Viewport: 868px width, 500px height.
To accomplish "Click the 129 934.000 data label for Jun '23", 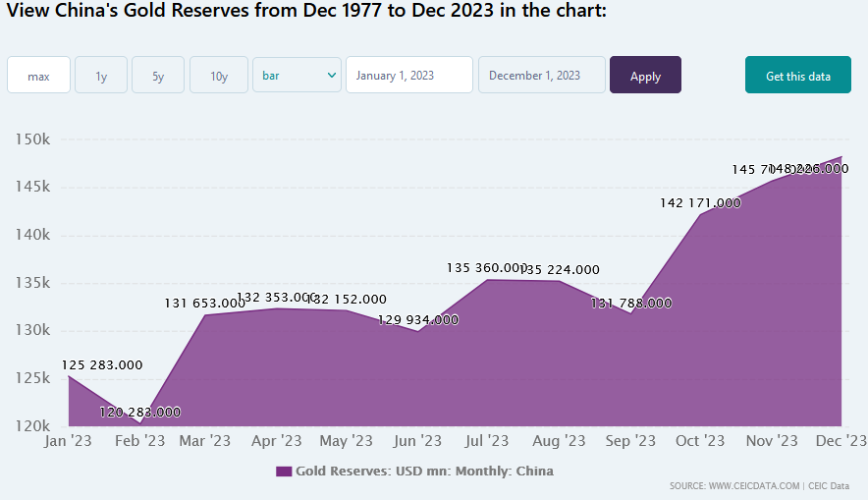I will click(417, 319).
